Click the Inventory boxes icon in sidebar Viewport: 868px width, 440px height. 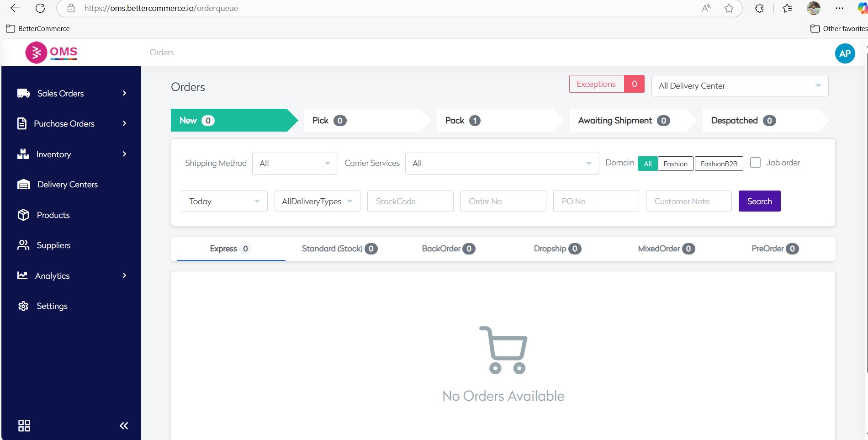click(x=23, y=154)
